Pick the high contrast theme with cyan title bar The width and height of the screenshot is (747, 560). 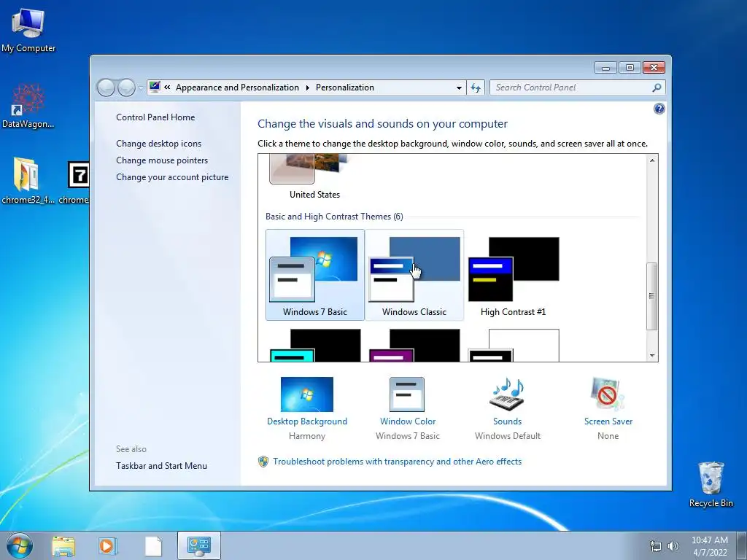point(315,345)
